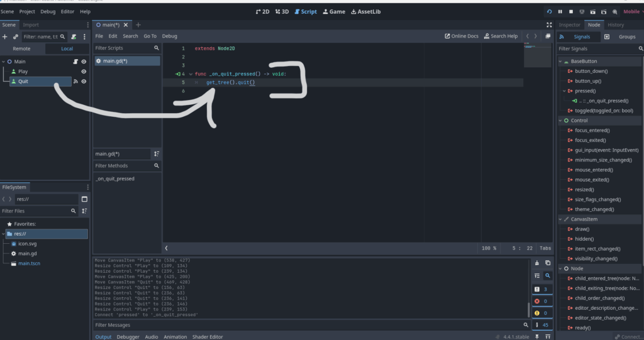Switch to the Inspector tab
644x340 pixels.
pyautogui.click(x=569, y=25)
